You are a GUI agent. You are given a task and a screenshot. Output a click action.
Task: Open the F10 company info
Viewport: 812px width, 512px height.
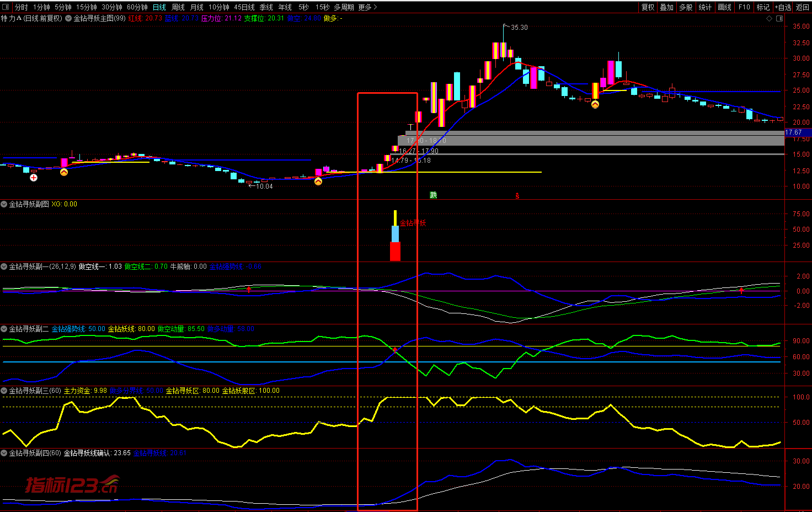click(744, 7)
